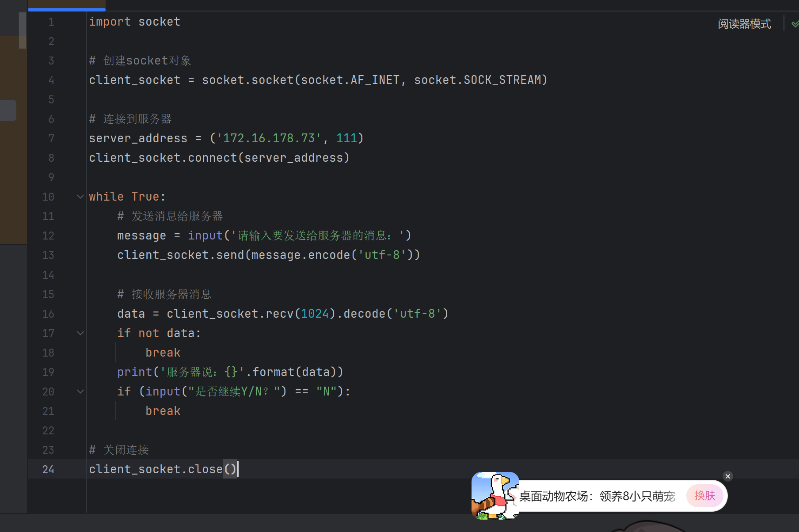Place cursor after client_socket.close()
Screen dimensions: 799x532
pos(238,469)
